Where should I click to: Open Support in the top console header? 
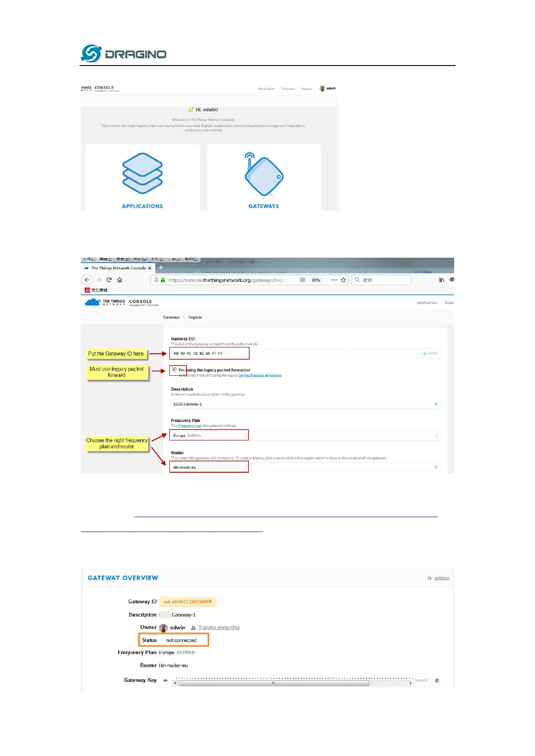tap(306, 89)
